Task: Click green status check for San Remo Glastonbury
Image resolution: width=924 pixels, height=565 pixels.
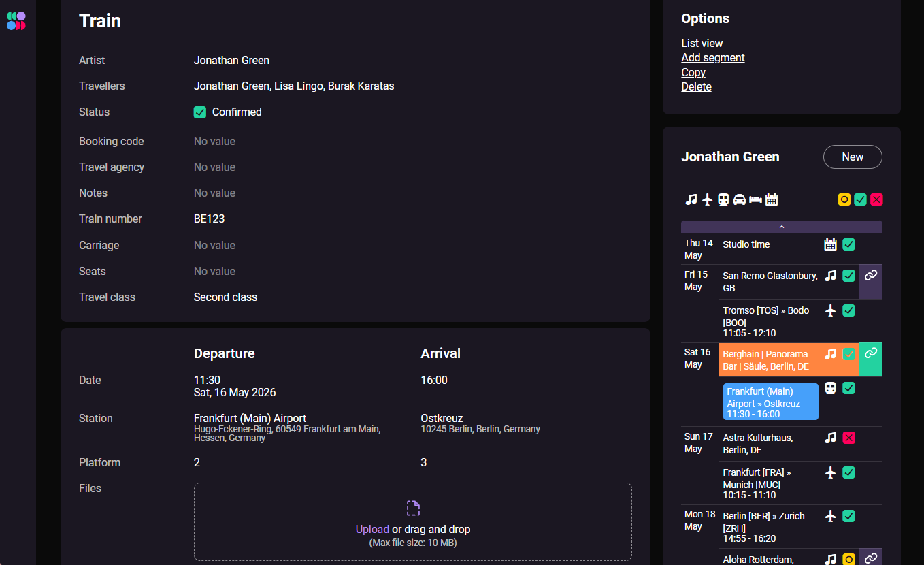Action: pos(848,276)
